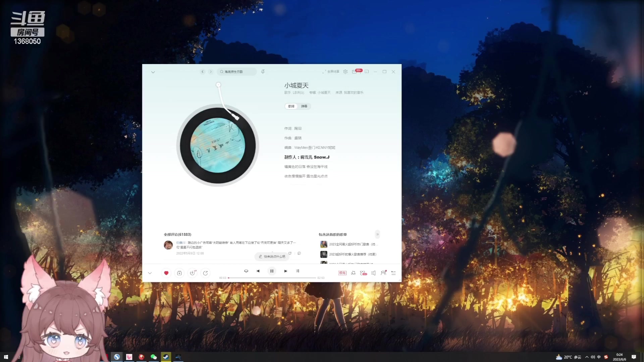Go forward with the right arrow button

[211, 72]
